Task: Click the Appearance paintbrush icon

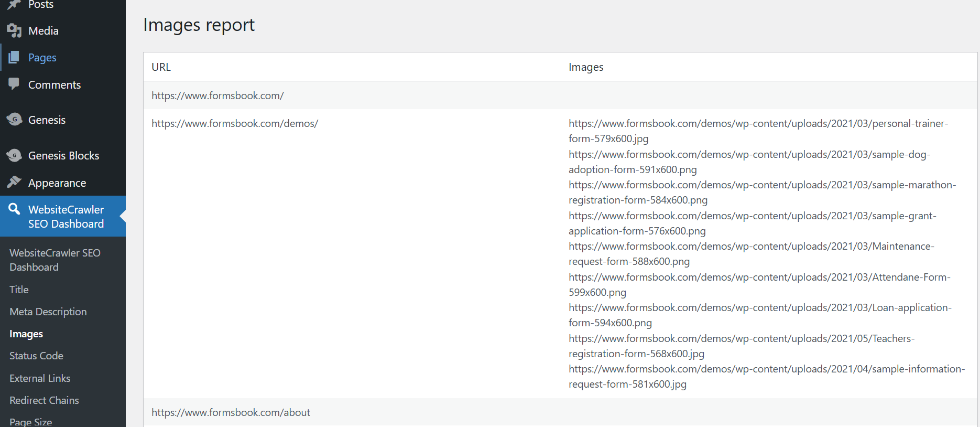Action: coord(14,182)
